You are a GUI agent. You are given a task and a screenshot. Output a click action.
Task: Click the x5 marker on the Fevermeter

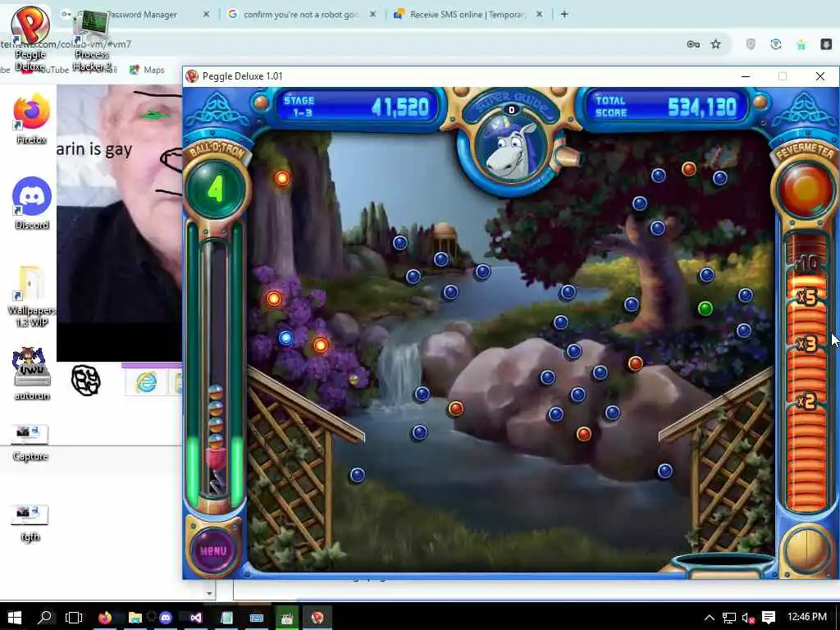click(807, 297)
